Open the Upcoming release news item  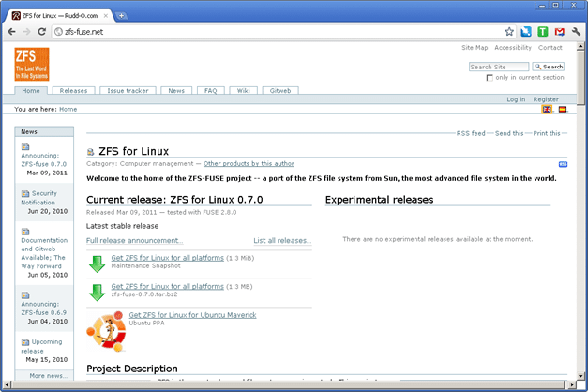pyautogui.click(x=41, y=347)
